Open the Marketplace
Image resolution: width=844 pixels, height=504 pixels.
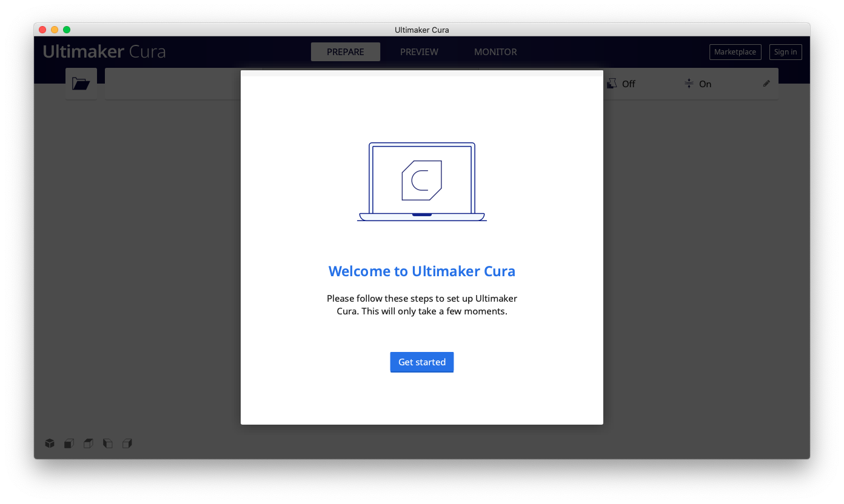pos(735,52)
